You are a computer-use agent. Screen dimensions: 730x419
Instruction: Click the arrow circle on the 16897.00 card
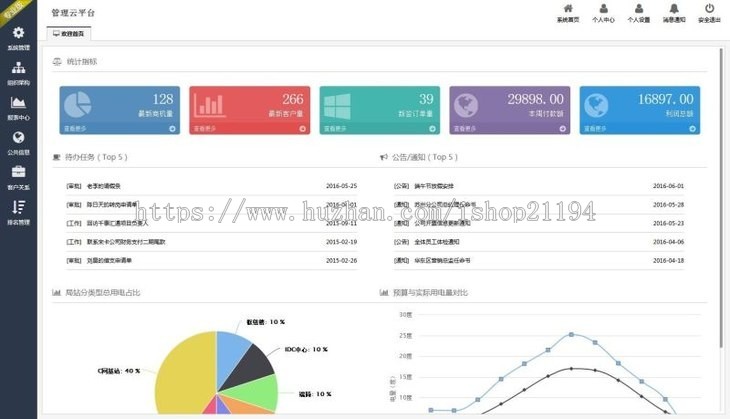(x=692, y=129)
